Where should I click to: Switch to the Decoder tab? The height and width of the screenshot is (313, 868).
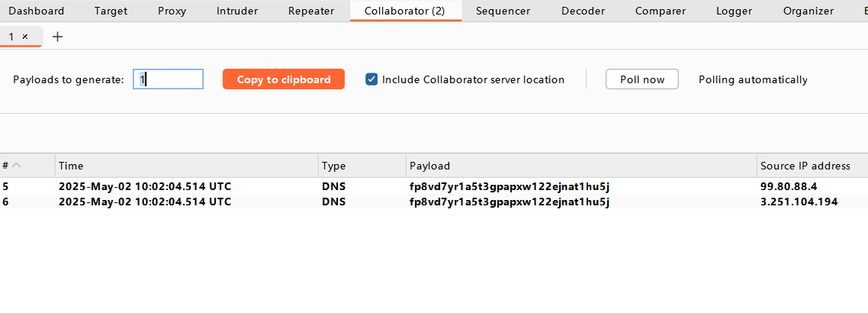click(x=583, y=11)
